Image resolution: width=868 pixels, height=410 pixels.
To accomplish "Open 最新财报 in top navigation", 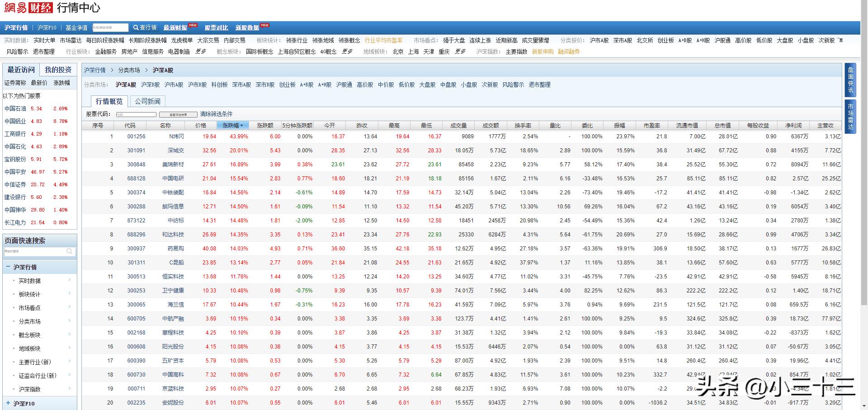I will [x=175, y=28].
